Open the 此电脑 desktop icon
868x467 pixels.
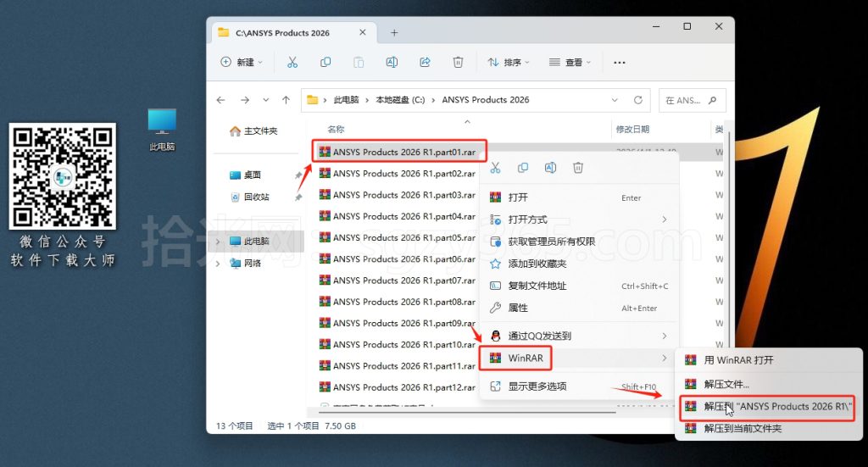click(x=162, y=130)
